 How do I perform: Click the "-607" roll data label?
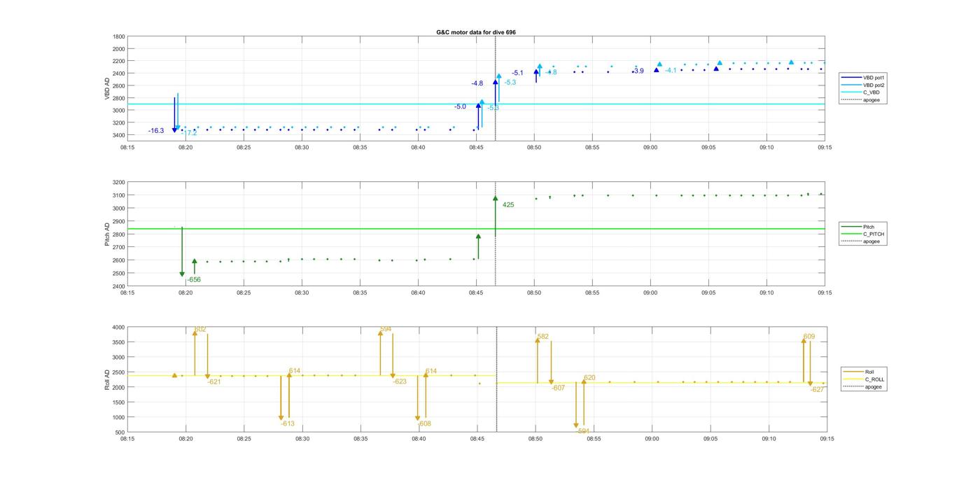[x=558, y=388]
